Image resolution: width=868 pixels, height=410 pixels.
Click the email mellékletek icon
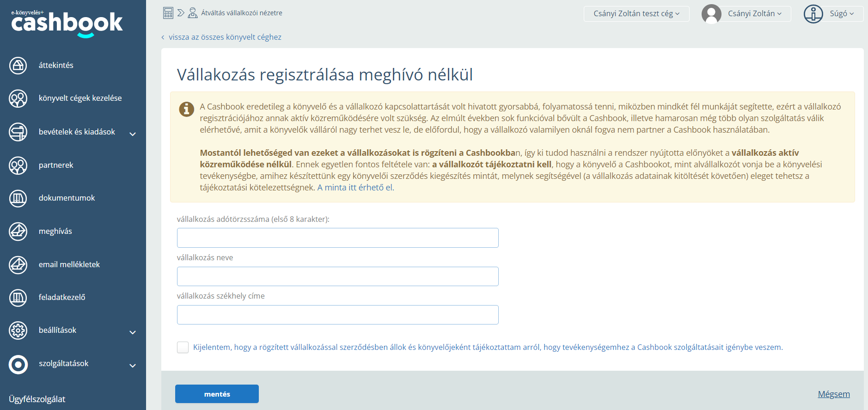pos(18,265)
